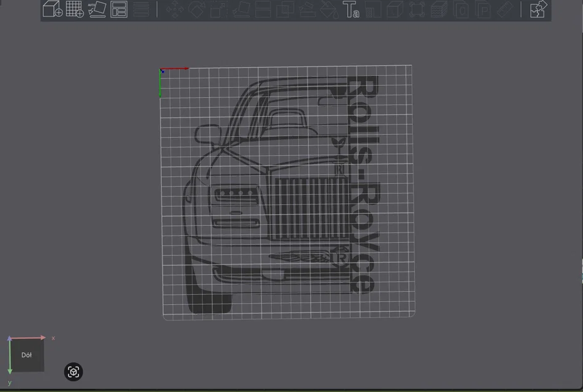Select the paint bucket Color painting tool
The height and width of the screenshot is (392, 583).
point(329,9)
